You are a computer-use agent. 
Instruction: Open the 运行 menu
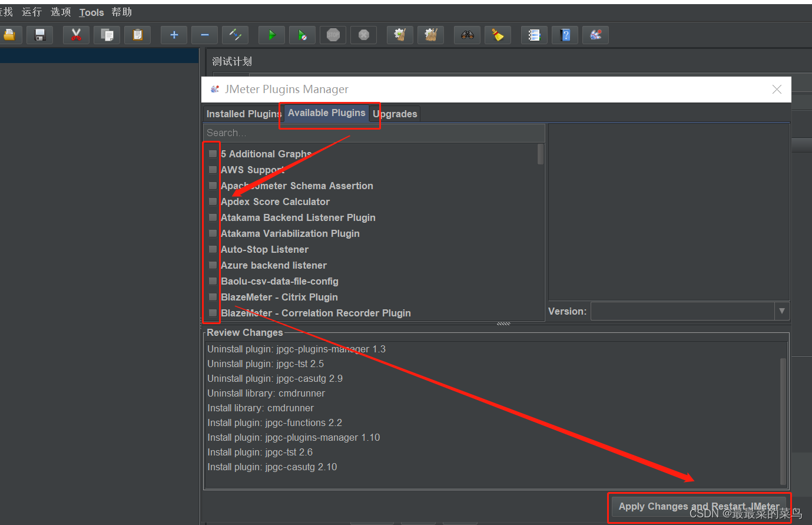[x=32, y=12]
